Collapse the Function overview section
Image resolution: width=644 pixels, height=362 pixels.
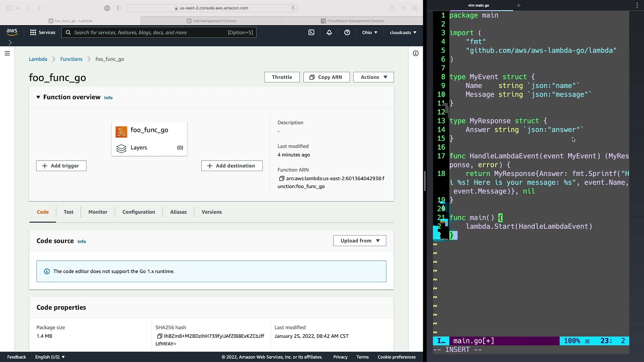(38, 97)
